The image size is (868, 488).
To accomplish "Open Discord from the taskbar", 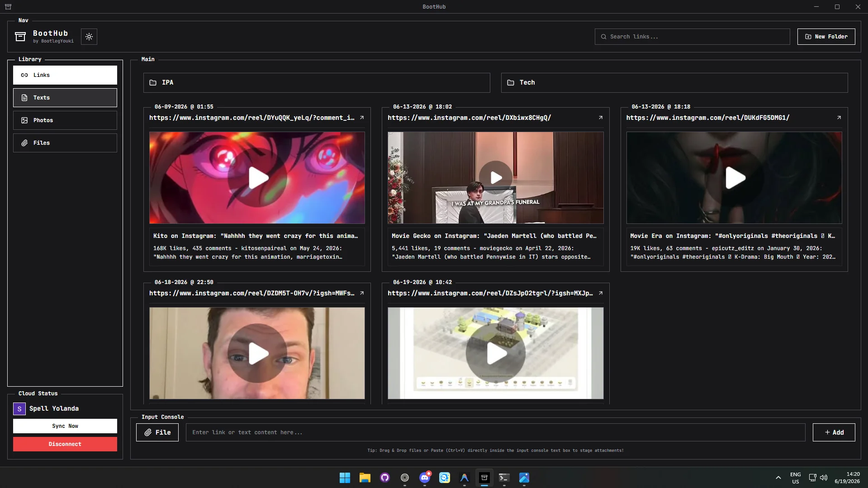I will pos(425,478).
